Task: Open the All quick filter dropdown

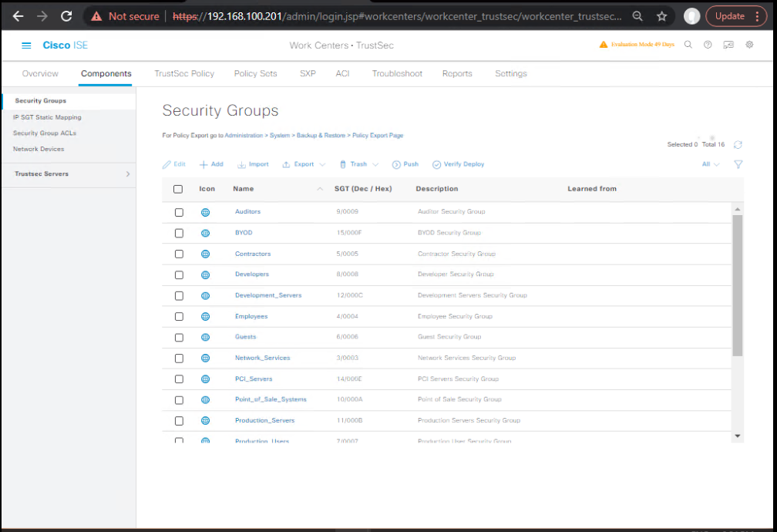Action: (x=711, y=164)
